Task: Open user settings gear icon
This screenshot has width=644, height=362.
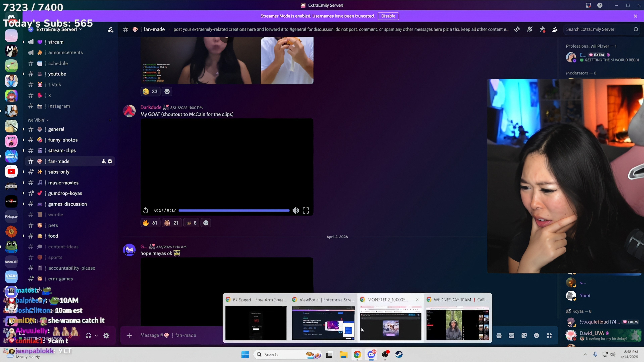Action: 106,335
